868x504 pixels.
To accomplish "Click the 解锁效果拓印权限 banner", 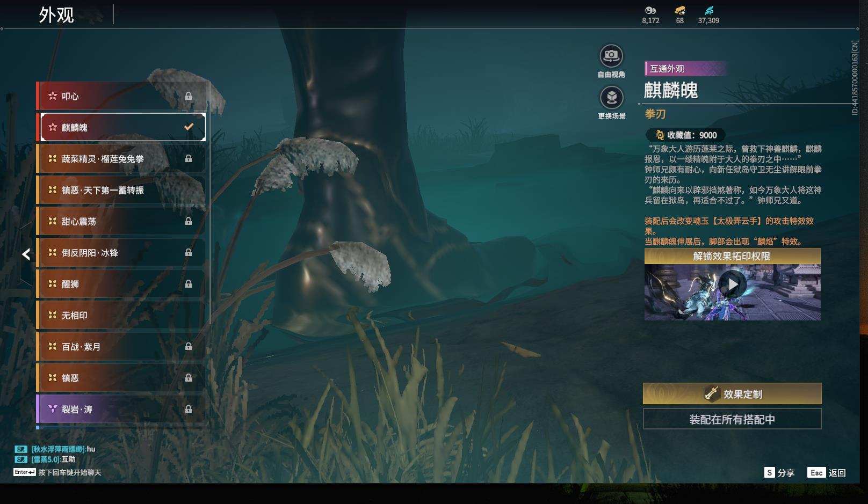I will click(x=732, y=256).
